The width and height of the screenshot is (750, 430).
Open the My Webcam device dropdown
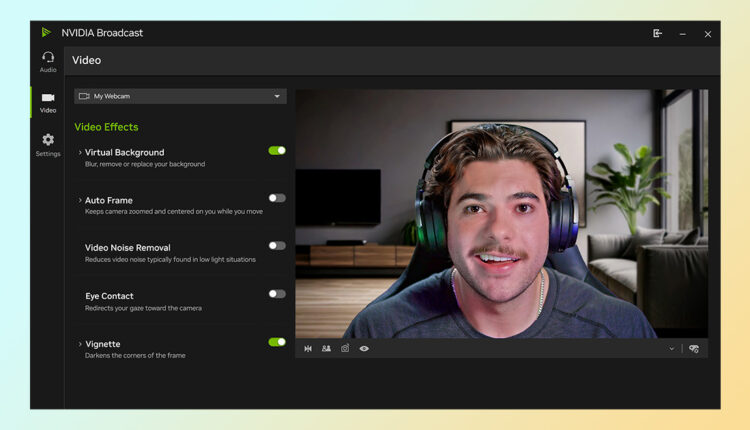coord(180,96)
